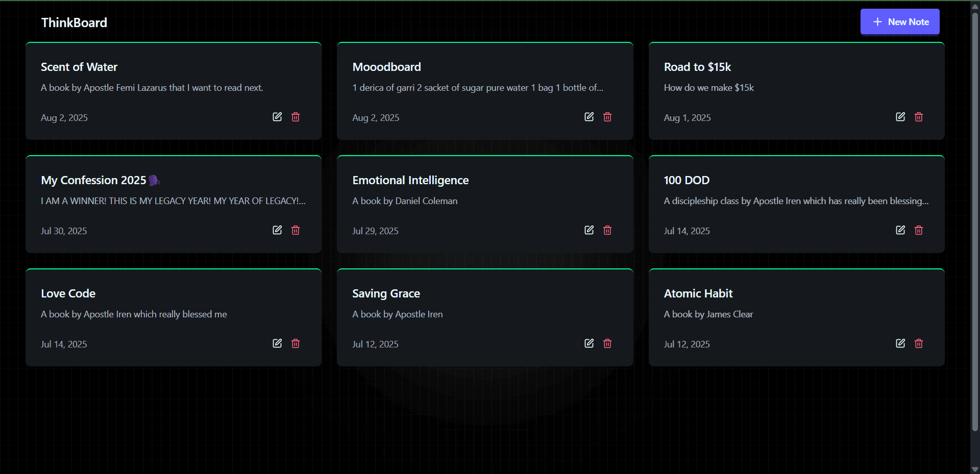Viewport: 980px width, 474px height.
Task: Open the Emotional Intelligence title
Action: click(x=410, y=180)
